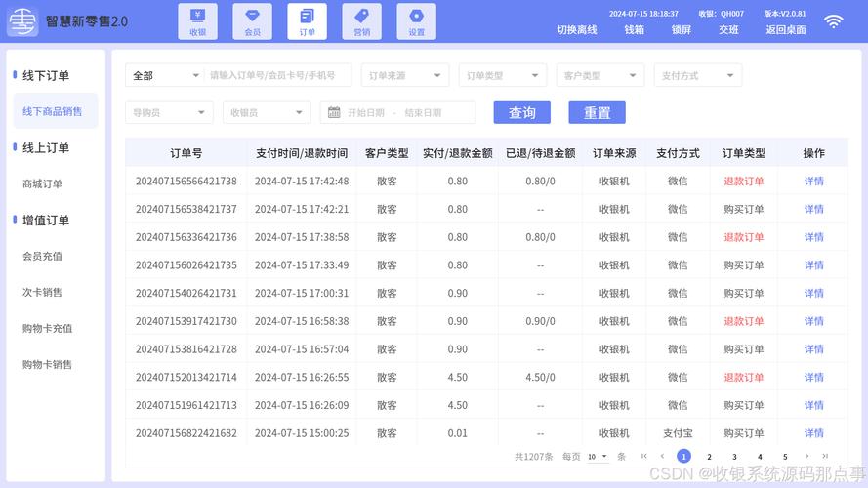The image size is (868, 488).
Task: Click the 重置 reset button
Action: (597, 112)
